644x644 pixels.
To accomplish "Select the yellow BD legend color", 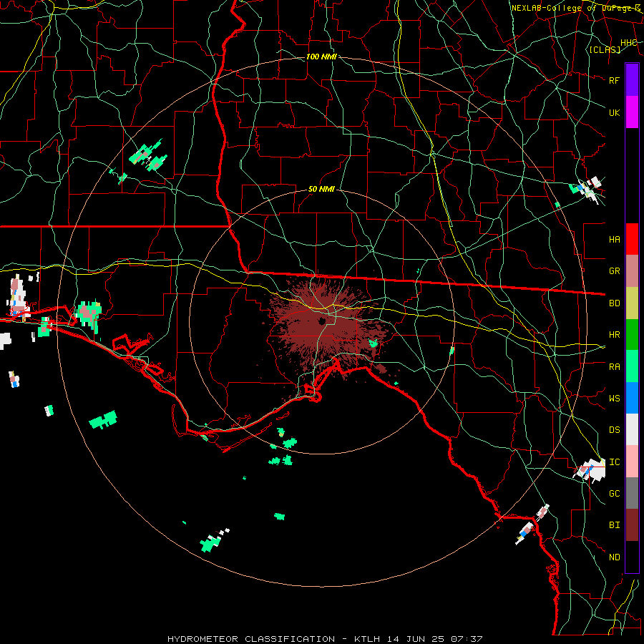I will tap(632, 303).
